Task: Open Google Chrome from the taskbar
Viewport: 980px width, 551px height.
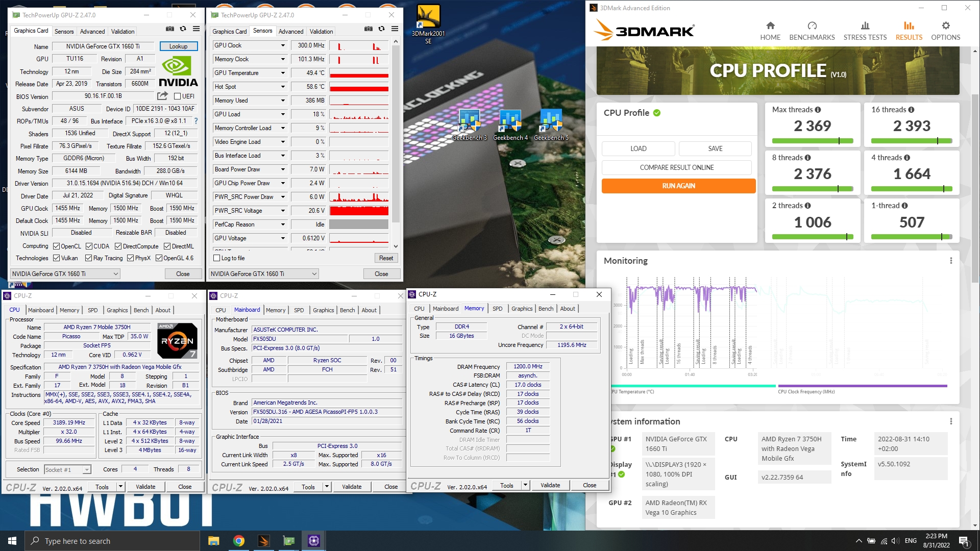Action: click(x=239, y=541)
